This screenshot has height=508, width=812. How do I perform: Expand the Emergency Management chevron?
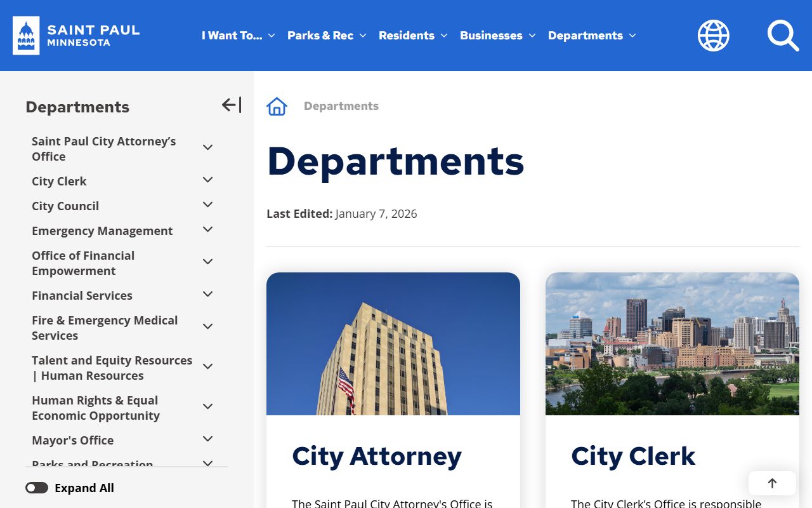click(x=207, y=230)
